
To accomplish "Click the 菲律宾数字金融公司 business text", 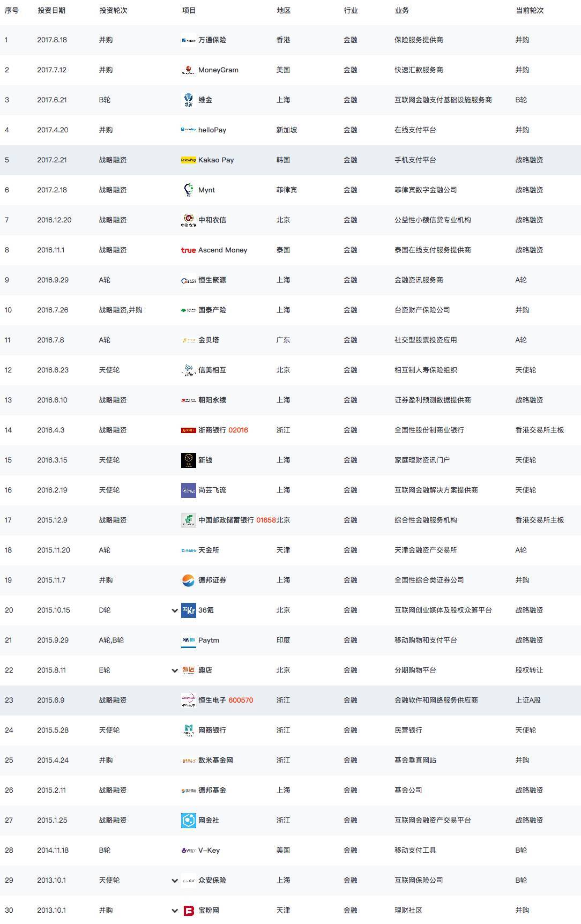I will point(426,190).
